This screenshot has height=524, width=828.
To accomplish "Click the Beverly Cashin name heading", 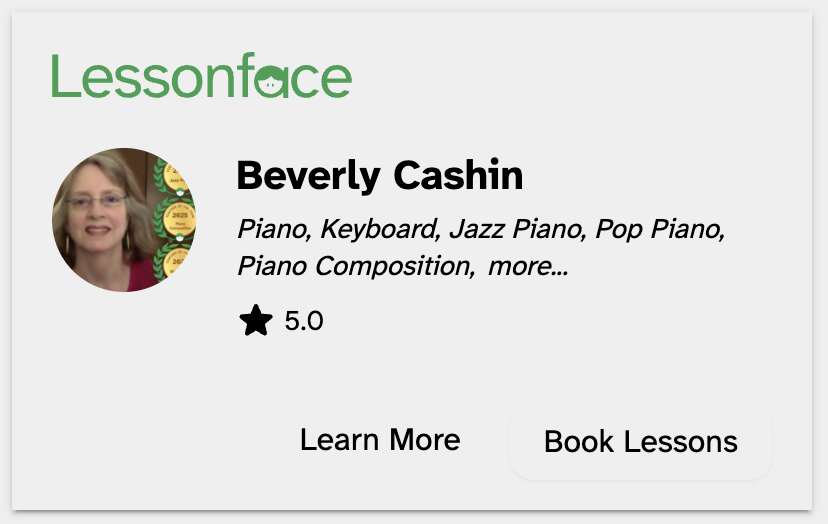I will (x=379, y=176).
